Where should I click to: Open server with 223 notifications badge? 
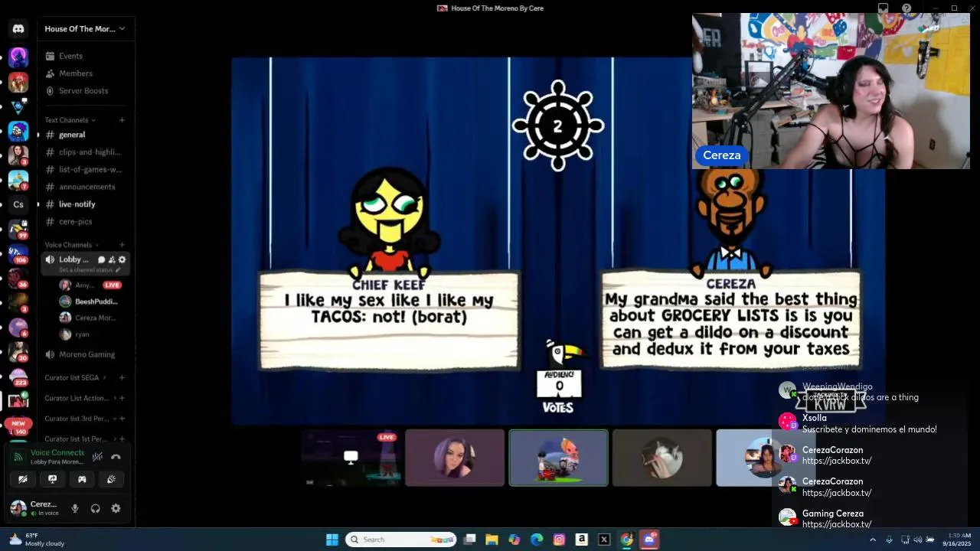(x=18, y=377)
